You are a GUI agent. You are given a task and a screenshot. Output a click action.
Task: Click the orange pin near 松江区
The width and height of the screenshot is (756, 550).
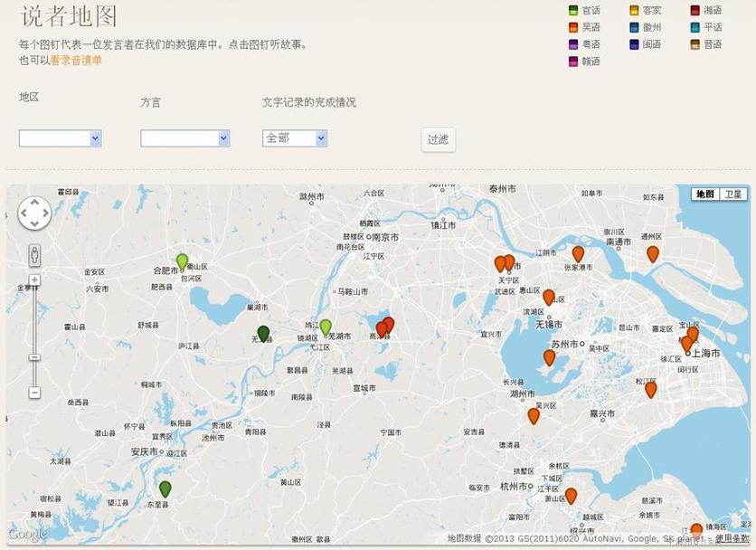[x=650, y=389]
